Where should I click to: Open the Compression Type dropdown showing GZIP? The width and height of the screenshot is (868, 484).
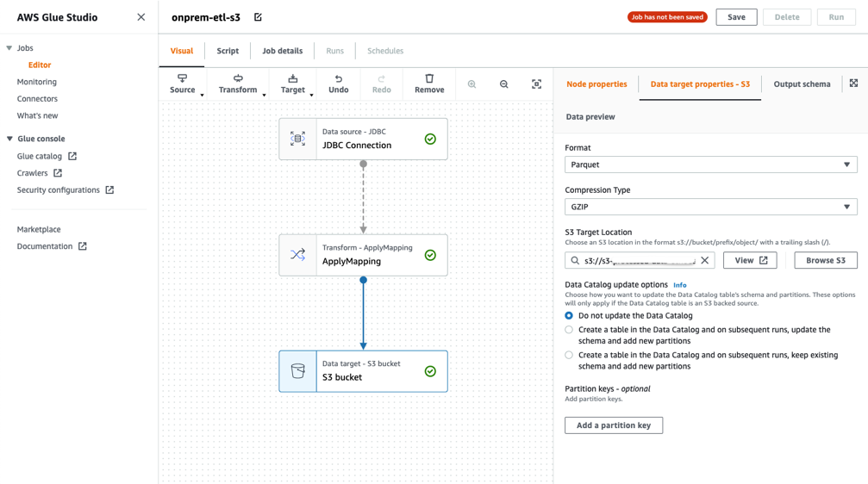pyautogui.click(x=711, y=207)
